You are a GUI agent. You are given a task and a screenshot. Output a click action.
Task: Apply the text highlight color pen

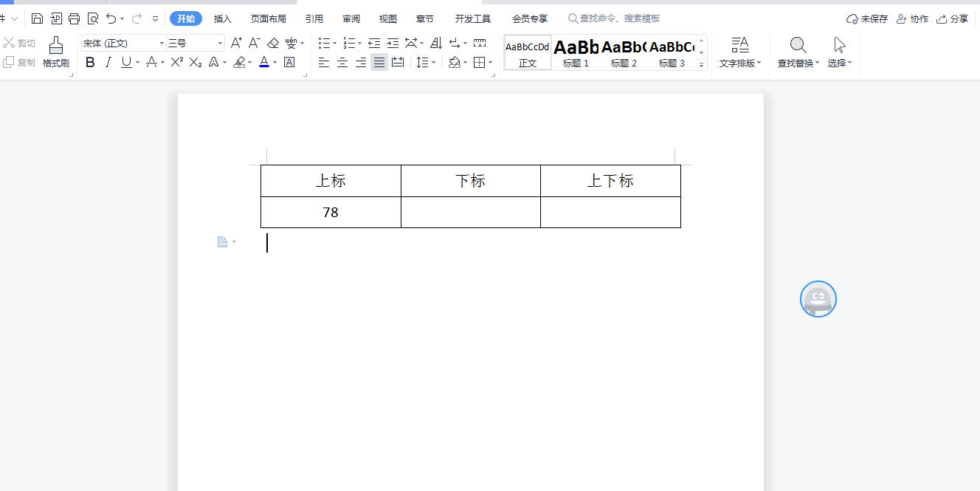coord(239,63)
